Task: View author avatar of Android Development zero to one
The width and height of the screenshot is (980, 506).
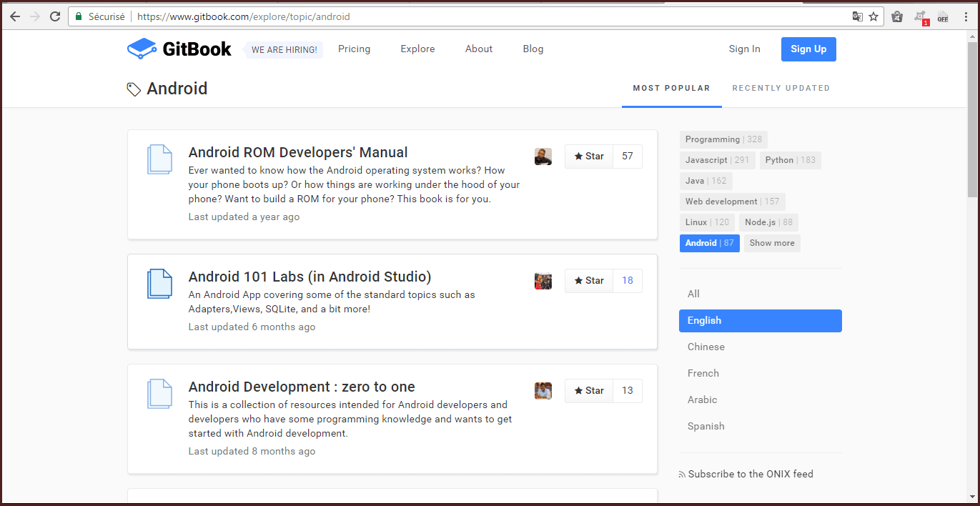Action: coord(543,391)
